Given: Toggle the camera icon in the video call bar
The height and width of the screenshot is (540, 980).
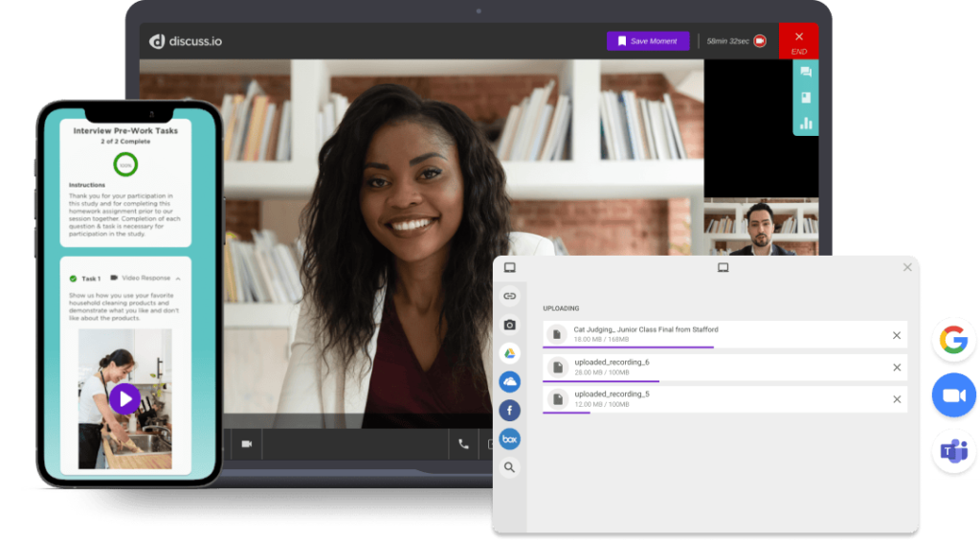Looking at the screenshot, I should point(247,443).
